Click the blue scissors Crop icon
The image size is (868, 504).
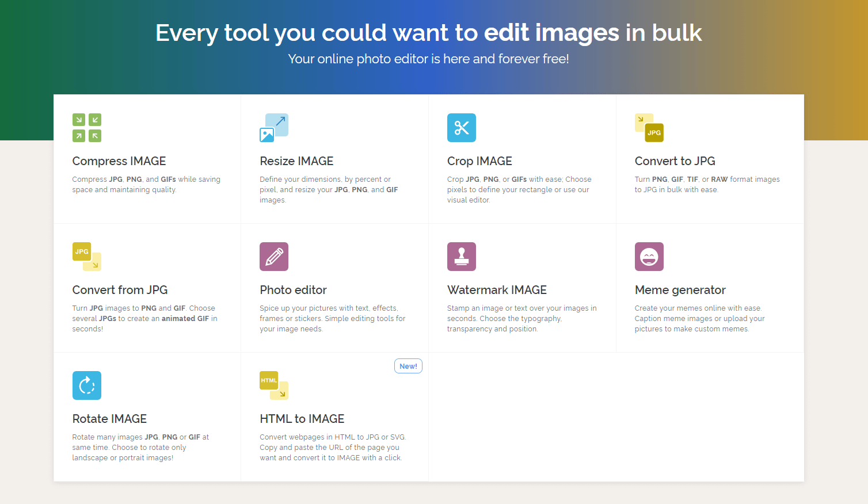[x=462, y=128]
